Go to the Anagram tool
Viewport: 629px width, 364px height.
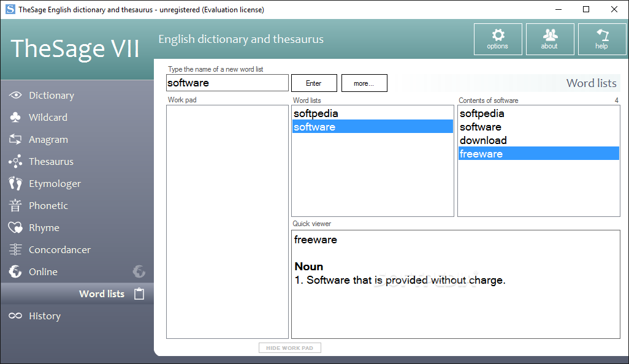(48, 140)
